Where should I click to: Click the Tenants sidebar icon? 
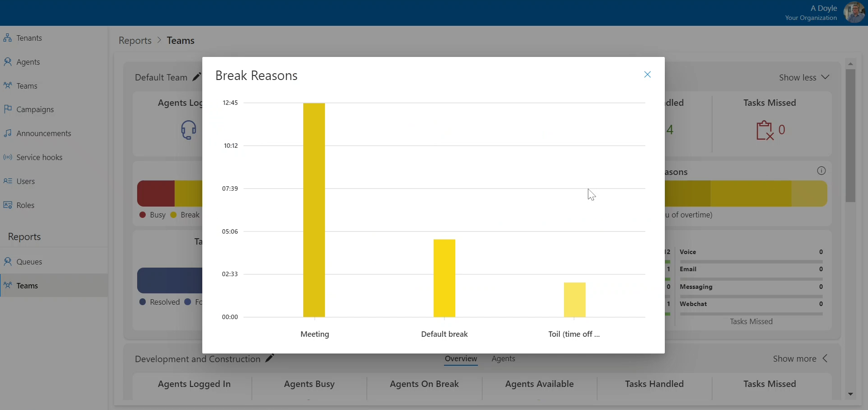tap(8, 38)
